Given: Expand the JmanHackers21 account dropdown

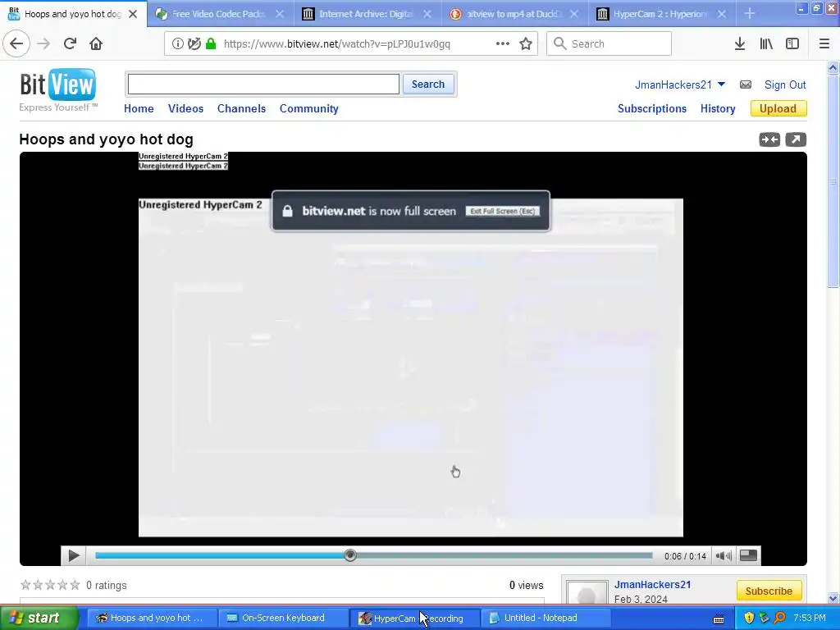Looking at the screenshot, I should click(x=721, y=84).
